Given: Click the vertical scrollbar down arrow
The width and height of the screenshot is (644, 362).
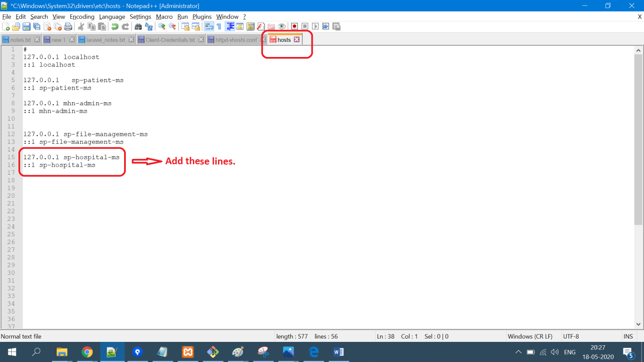Looking at the screenshot, I should tap(638, 324).
